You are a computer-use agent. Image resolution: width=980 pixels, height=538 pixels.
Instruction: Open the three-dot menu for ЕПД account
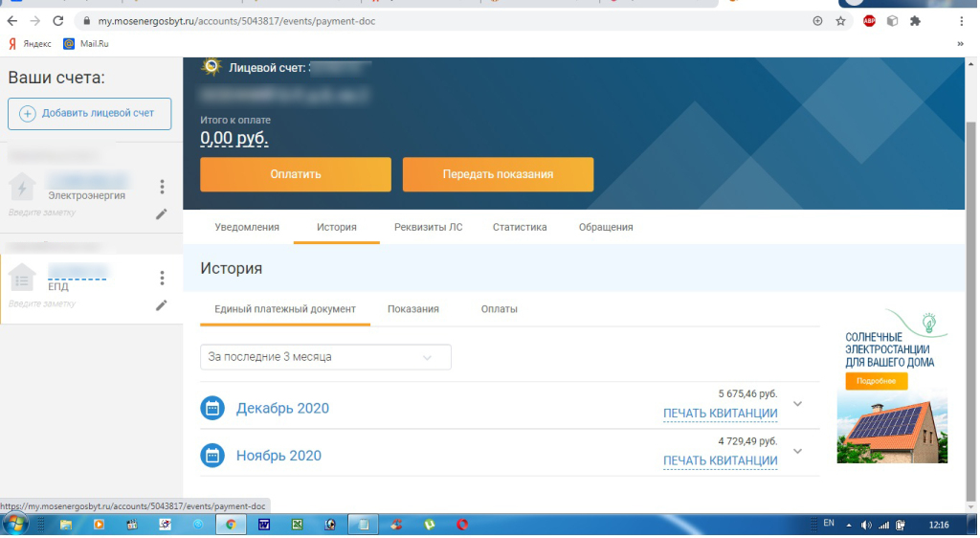pos(162,278)
